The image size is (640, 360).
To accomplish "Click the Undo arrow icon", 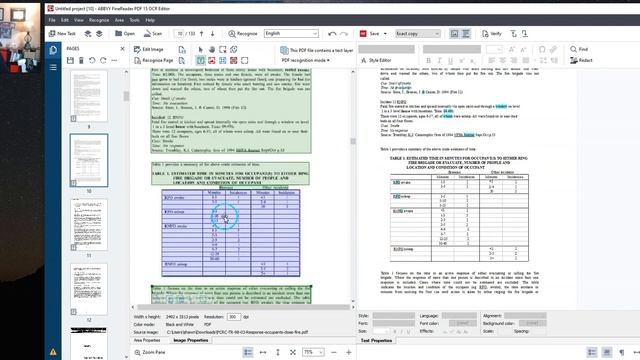I will [x=332, y=33].
